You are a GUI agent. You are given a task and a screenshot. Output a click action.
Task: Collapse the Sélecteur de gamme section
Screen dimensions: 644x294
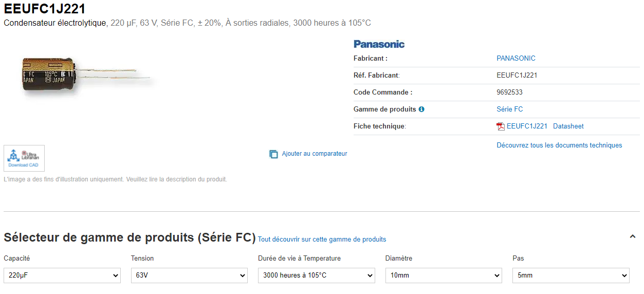coord(632,236)
